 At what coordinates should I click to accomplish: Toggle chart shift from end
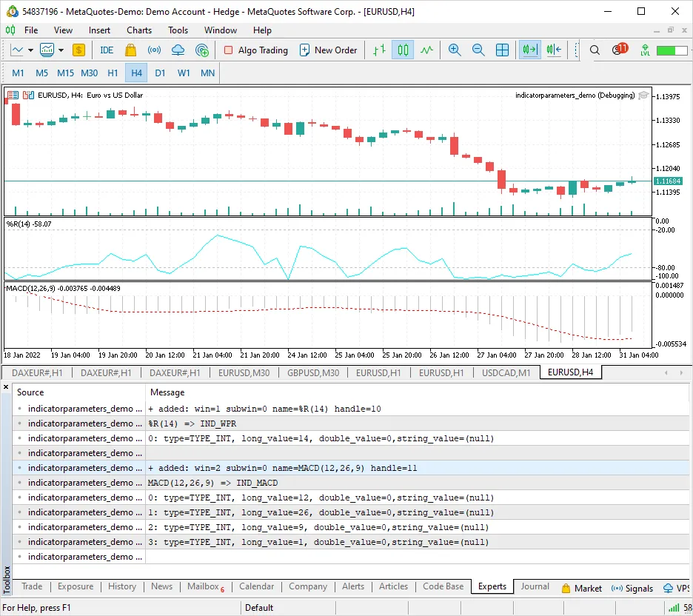coord(554,50)
